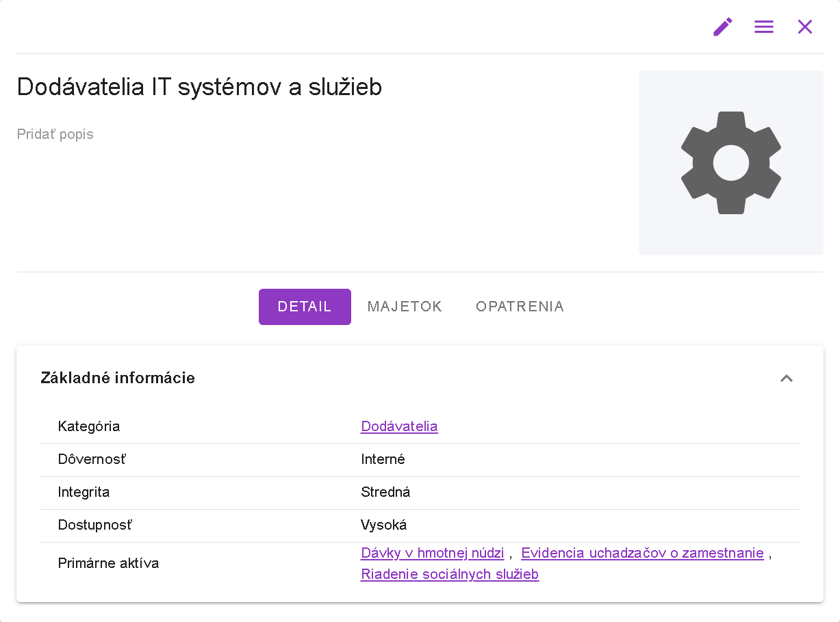Screen dimensions: 840x622
Task: Click the Primárne aktíva row label
Action: pos(108,563)
